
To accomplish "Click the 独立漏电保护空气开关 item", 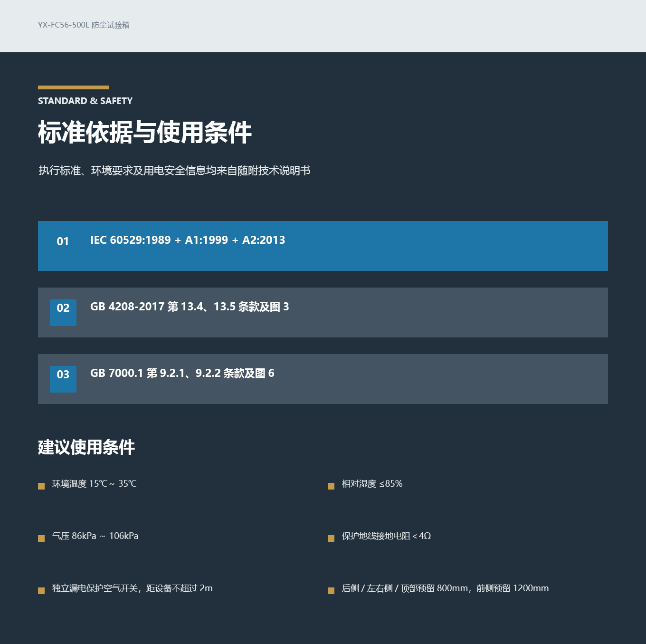I will tap(133, 588).
